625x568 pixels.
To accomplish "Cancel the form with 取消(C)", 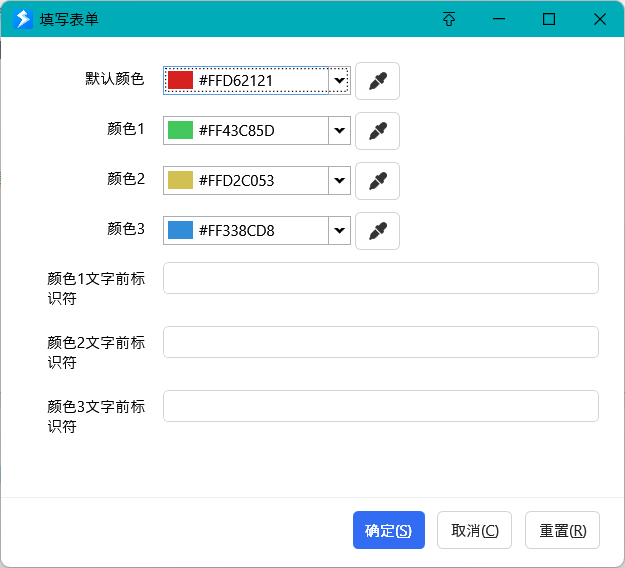I will point(474,530).
